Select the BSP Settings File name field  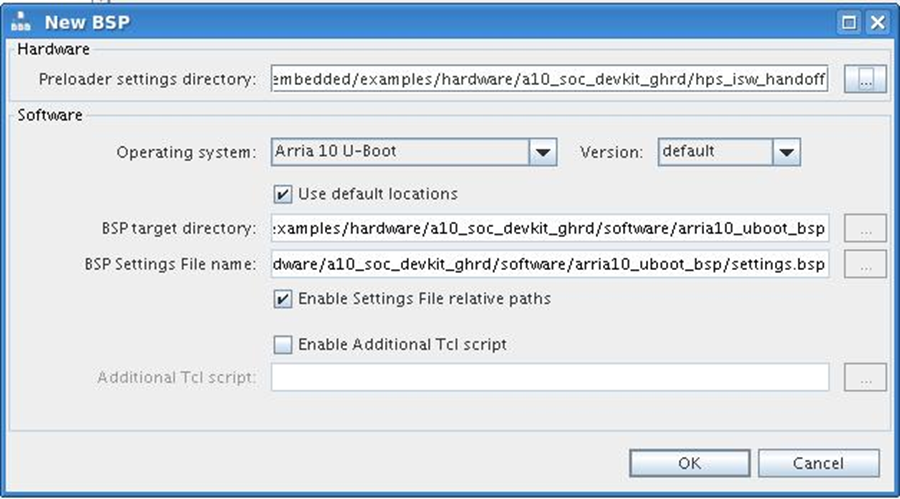pos(549,264)
